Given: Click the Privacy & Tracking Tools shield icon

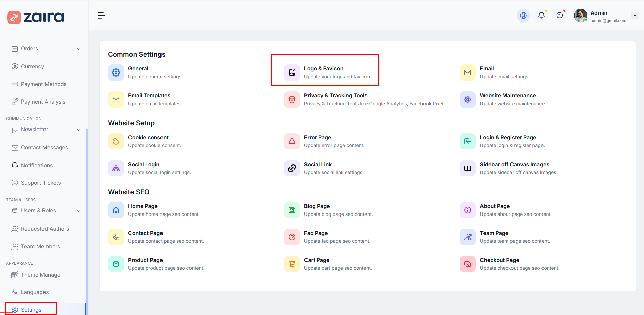Looking at the screenshot, I should (292, 99).
